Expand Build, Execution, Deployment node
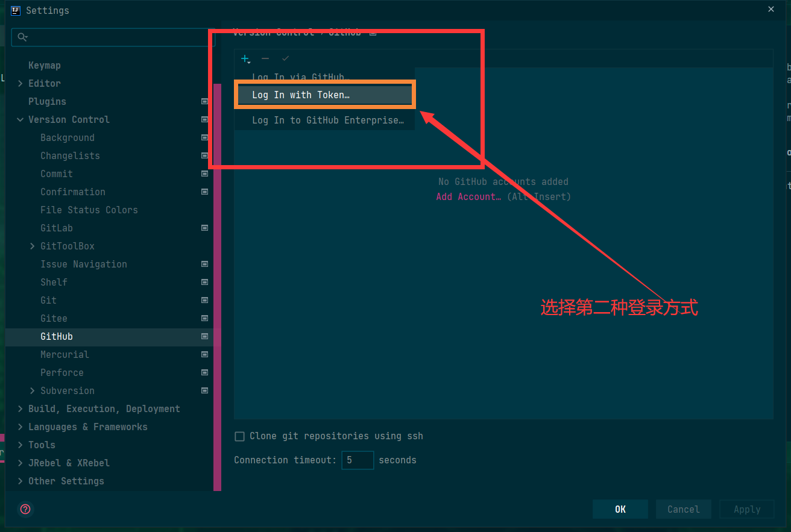Image resolution: width=791 pixels, height=532 pixels. (20, 408)
